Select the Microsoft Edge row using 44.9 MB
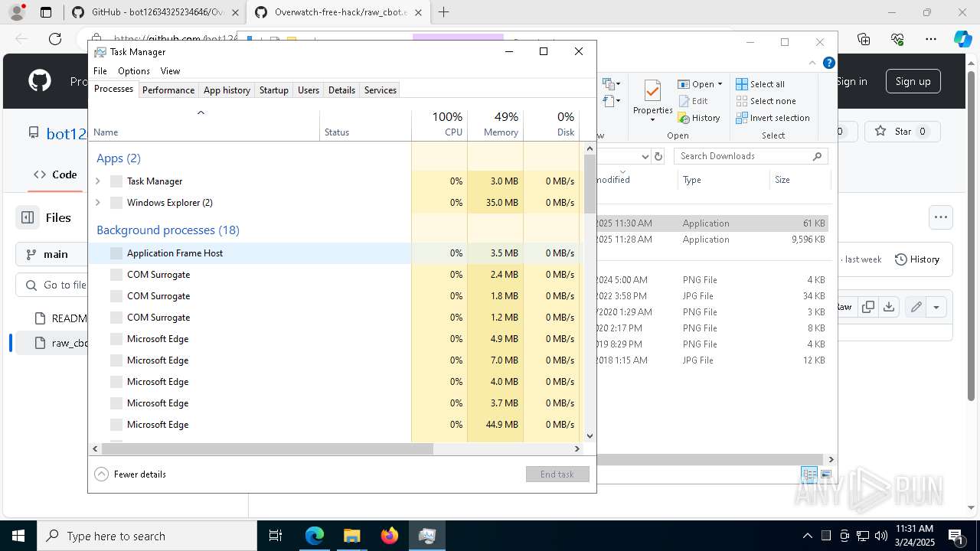Viewport: 980px width, 551px height. coord(334,425)
